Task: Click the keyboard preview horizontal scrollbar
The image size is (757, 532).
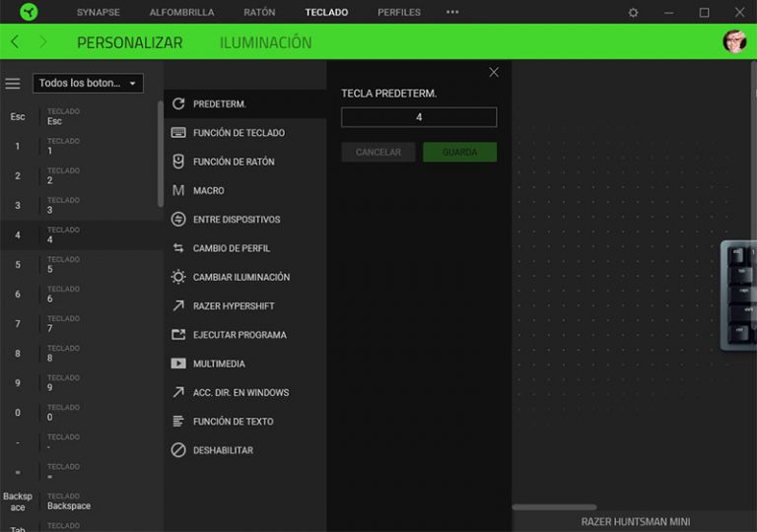Action: pyautogui.click(x=554, y=507)
